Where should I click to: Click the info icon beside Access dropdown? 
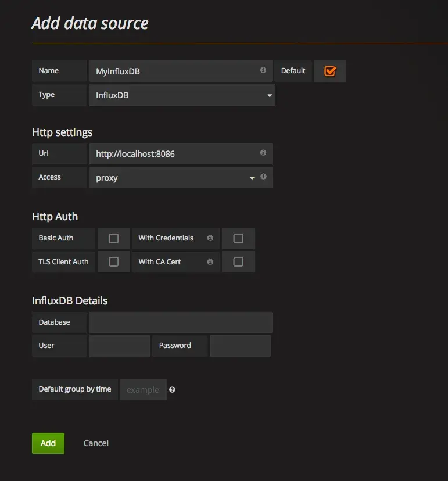(263, 177)
